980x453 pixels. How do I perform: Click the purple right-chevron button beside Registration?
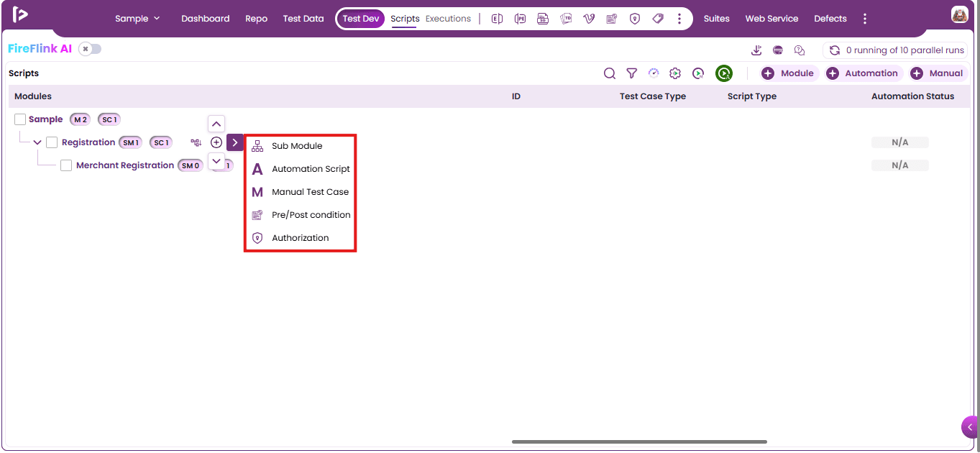[x=235, y=142]
